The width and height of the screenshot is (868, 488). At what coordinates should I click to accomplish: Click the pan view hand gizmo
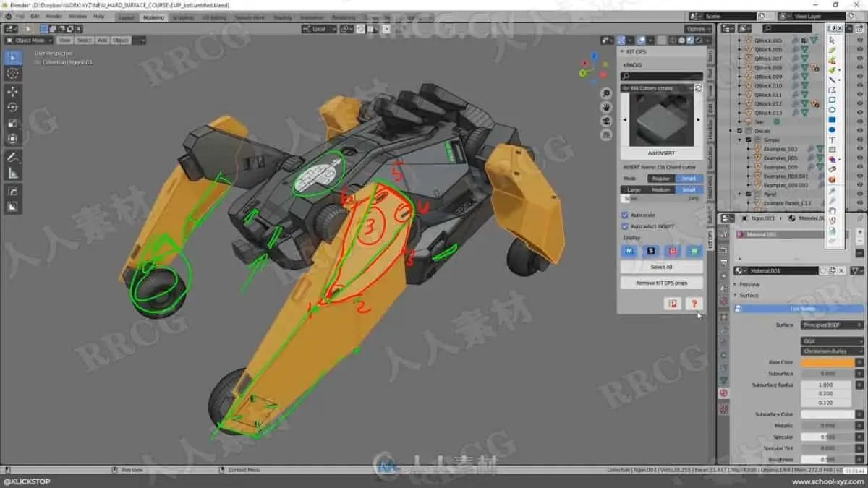coord(606,108)
